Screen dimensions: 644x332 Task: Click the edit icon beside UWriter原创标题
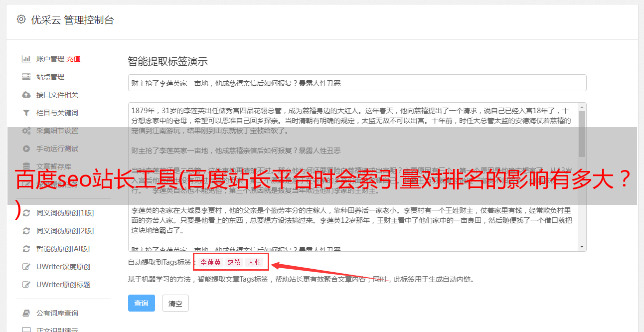(26, 285)
